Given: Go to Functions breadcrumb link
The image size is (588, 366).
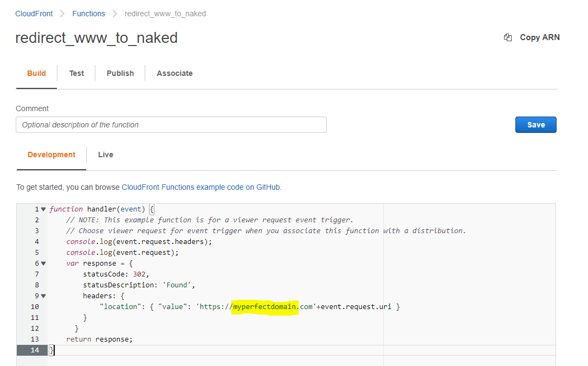Looking at the screenshot, I should click(x=88, y=14).
